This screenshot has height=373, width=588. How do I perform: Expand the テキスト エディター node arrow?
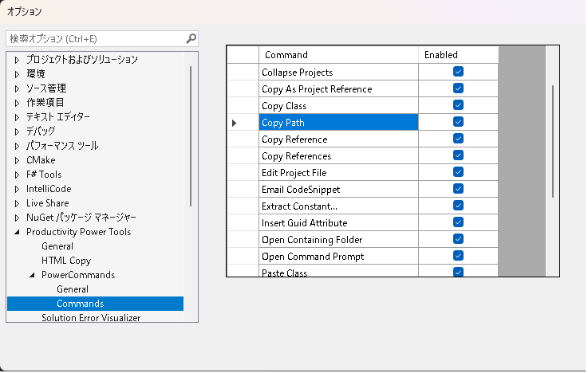coord(17,117)
